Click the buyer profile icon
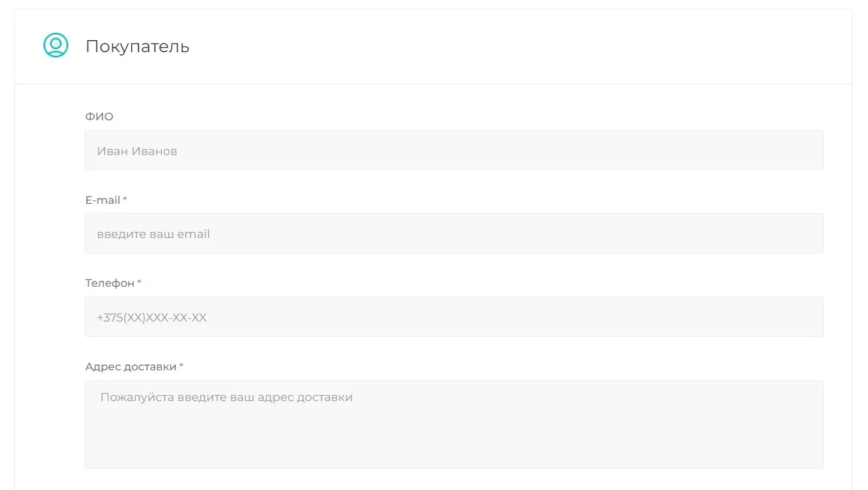 56,45
